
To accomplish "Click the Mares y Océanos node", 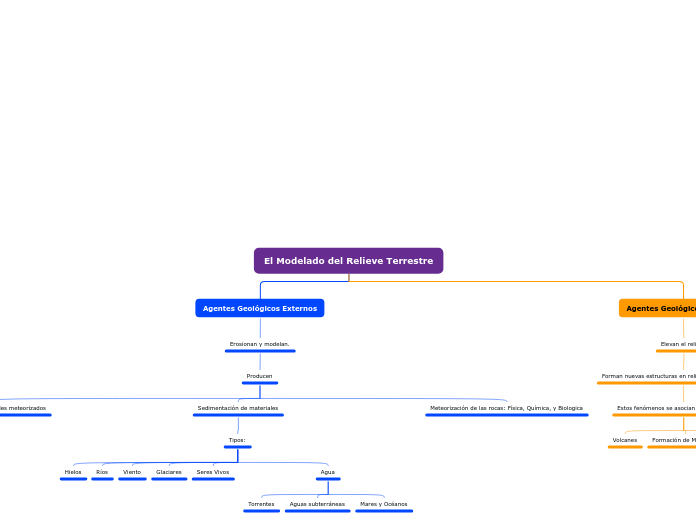I will [384, 504].
